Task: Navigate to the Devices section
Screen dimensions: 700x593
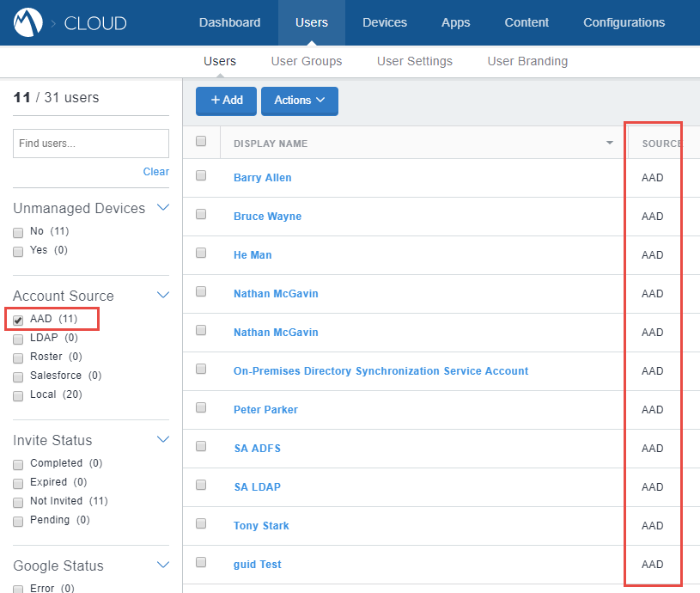Action: (384, 22)
